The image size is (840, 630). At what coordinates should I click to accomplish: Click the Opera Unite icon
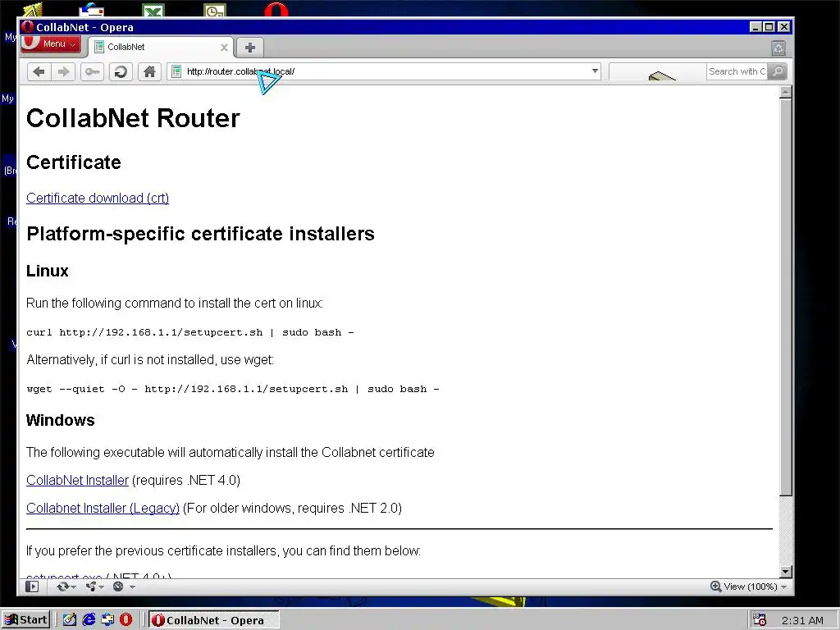click(x=91, y=587)
